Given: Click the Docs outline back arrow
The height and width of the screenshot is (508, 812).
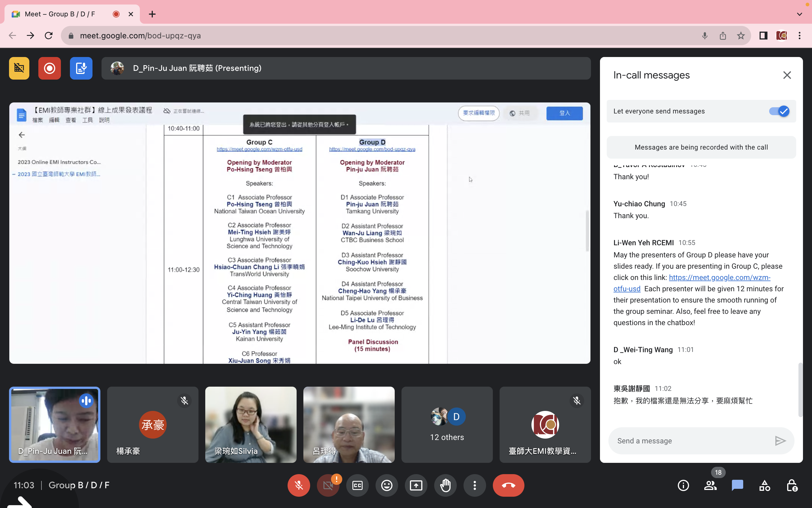Looking at the screenshot, I should coord(22,135).
